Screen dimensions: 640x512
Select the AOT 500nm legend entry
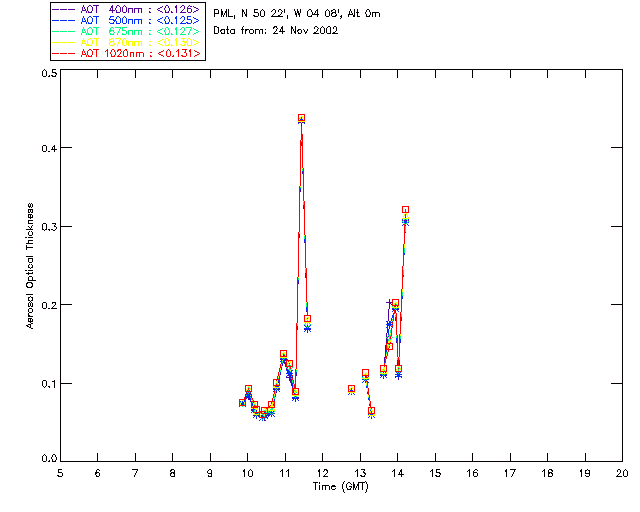(x=127, y=21)
